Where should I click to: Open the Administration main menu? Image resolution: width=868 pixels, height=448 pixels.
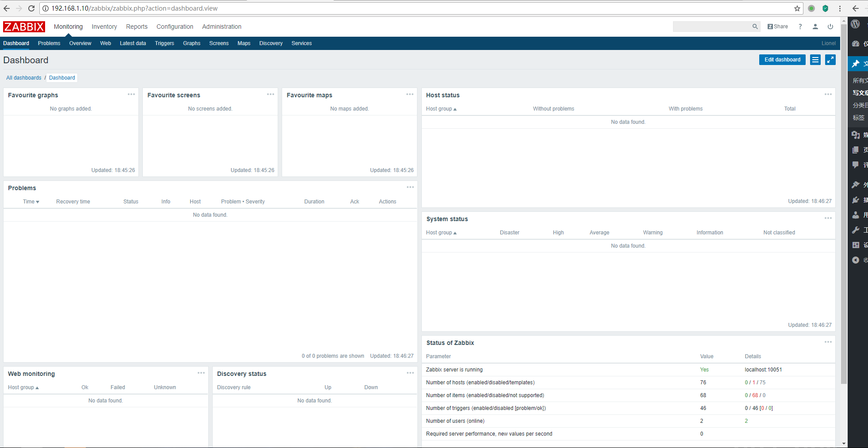point(222,27)
